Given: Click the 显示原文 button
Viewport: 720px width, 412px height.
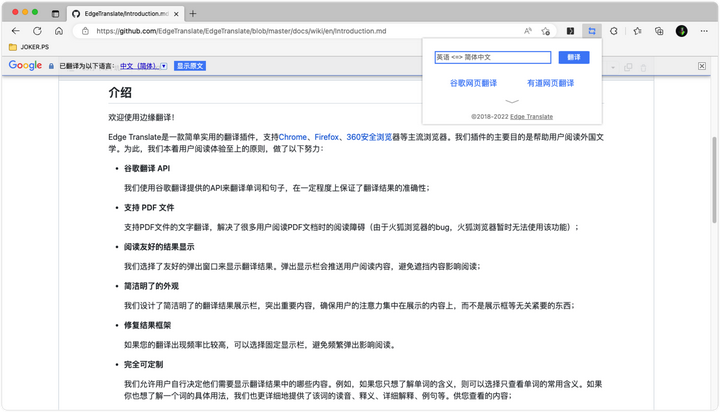Looking at the screenshot, I should click(x=190, y=66).
